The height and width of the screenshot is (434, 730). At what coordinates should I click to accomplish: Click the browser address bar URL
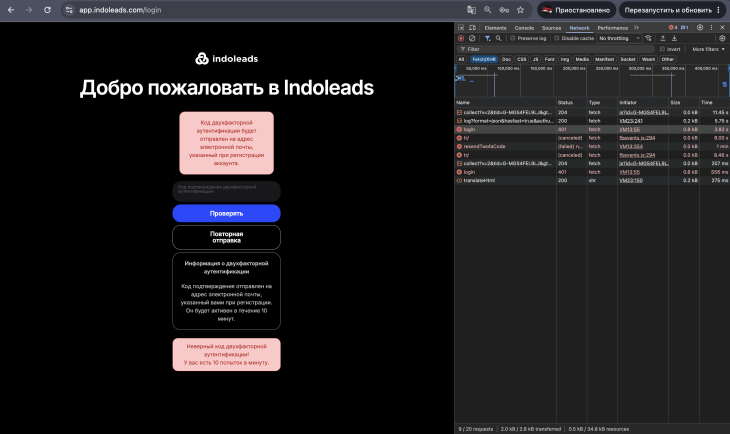pos(120,10)
